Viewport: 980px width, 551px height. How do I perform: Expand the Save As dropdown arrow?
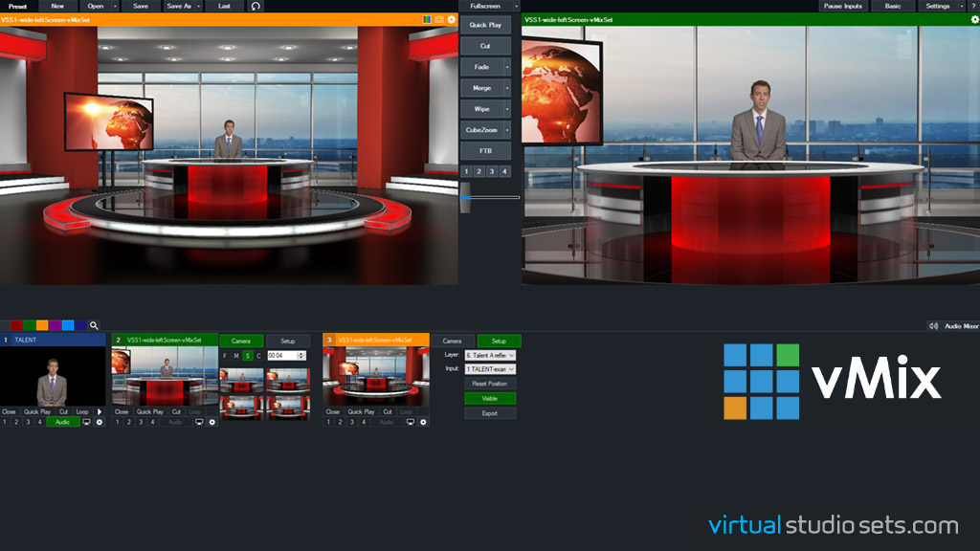(x=199, y=7)
